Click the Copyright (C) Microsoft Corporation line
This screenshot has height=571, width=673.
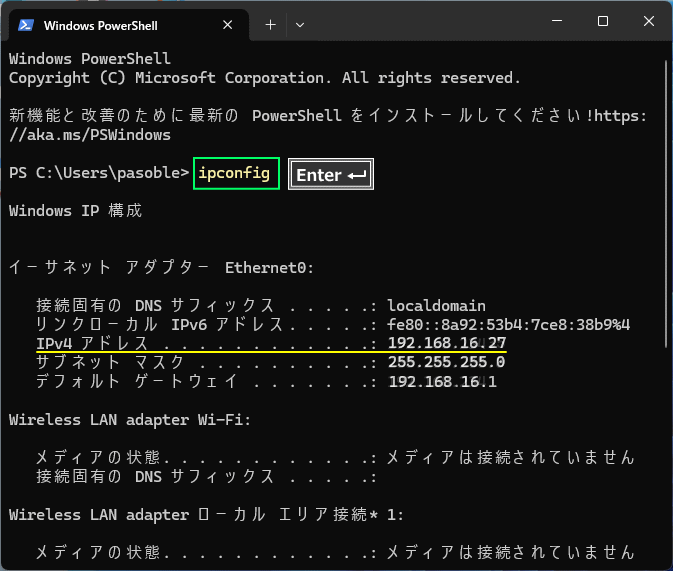(264, 78)
